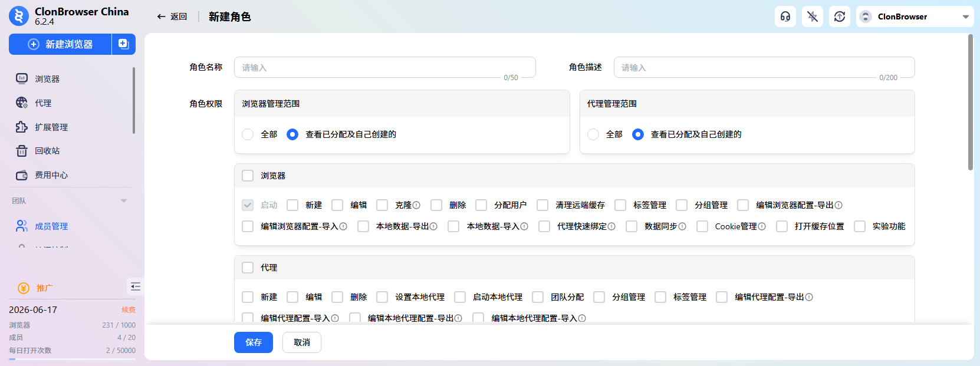This screenshot has height=366, width=980.
Task: Enable the 清理远端缓存 checkbox
Action: (x=542, y=205)
